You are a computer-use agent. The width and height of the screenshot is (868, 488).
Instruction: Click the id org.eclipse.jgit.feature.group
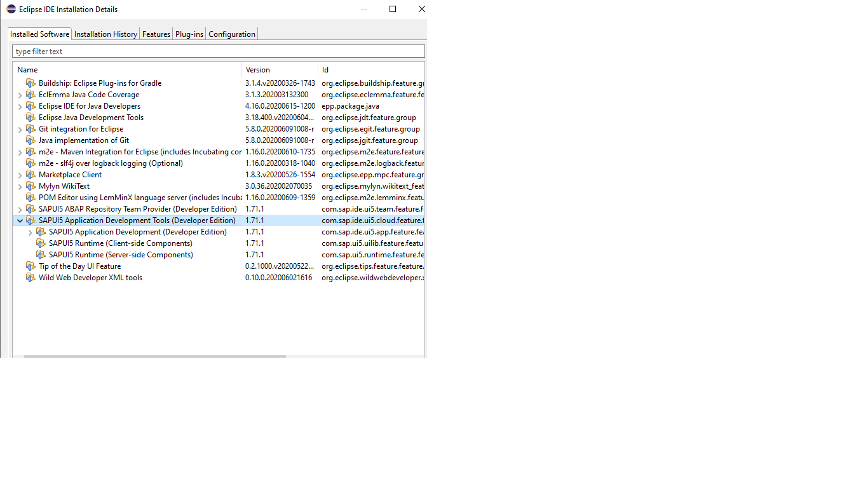point(370,140)
